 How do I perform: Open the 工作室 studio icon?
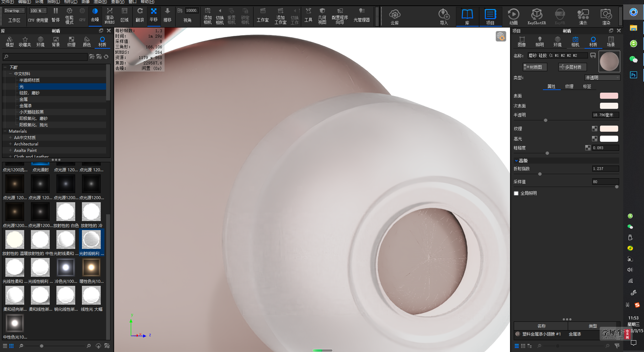click(x=263, y=15)
